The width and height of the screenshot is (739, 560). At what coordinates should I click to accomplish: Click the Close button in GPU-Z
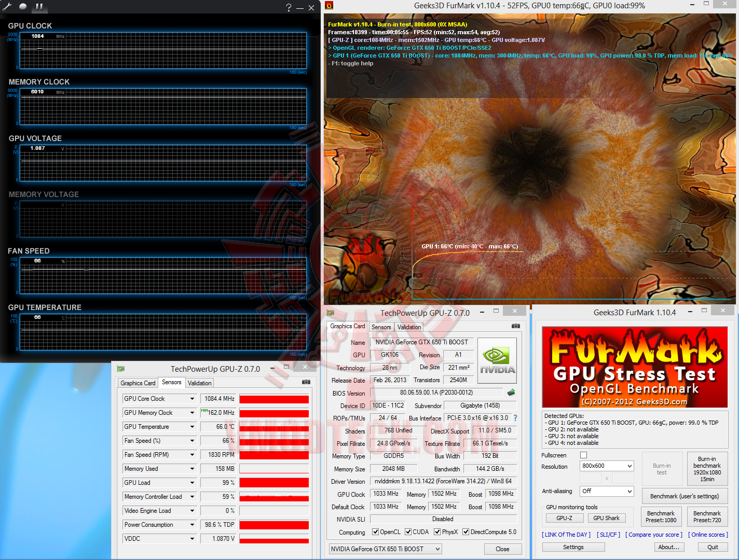[x=502, y=549]
